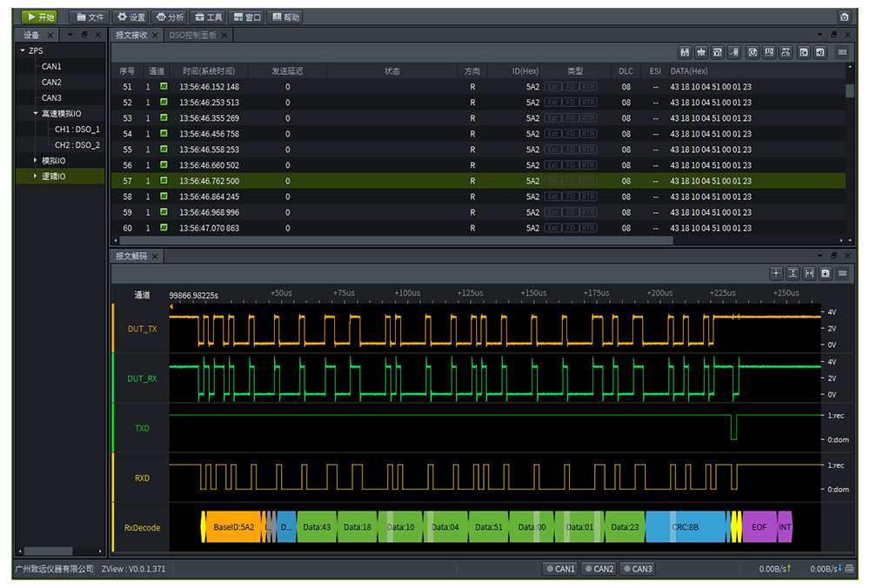The height and width of the screenshot is (588, 870).
Task: Expand the 模拟IO tree node
Action: click(36, 160)
